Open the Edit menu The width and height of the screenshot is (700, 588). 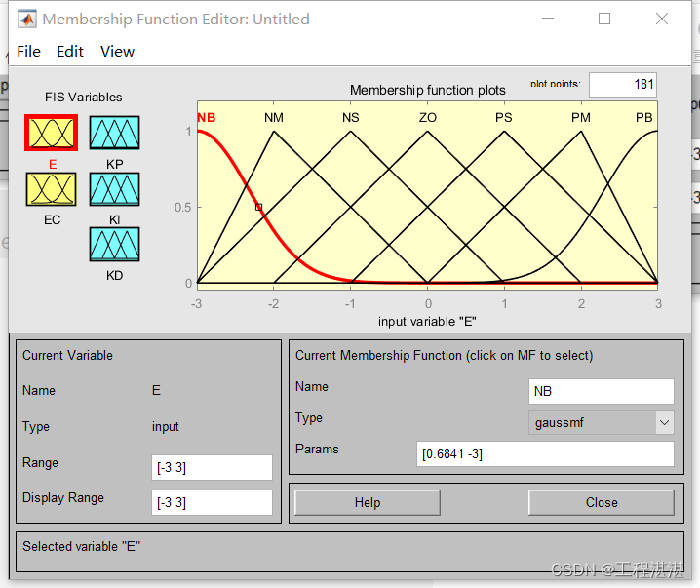point(70,52)
